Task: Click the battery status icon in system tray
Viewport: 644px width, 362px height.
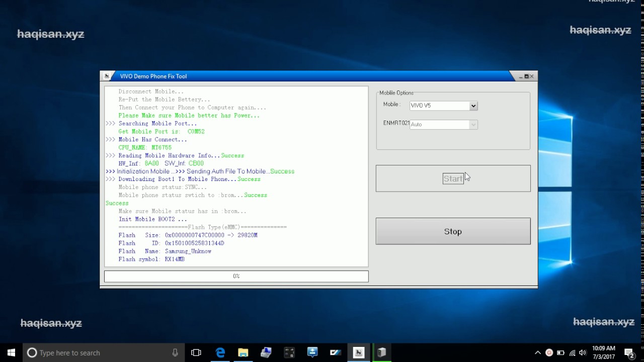Action: click(x=560, y=352)
